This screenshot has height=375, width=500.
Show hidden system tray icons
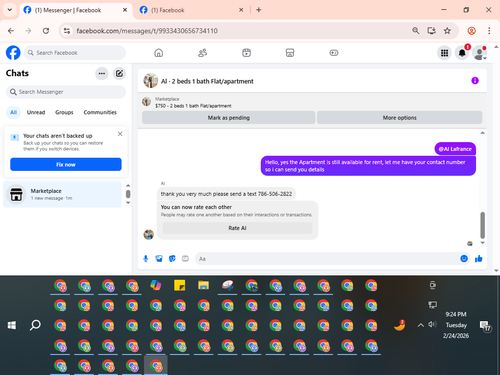pyautogui.click(x=421, y=325)
